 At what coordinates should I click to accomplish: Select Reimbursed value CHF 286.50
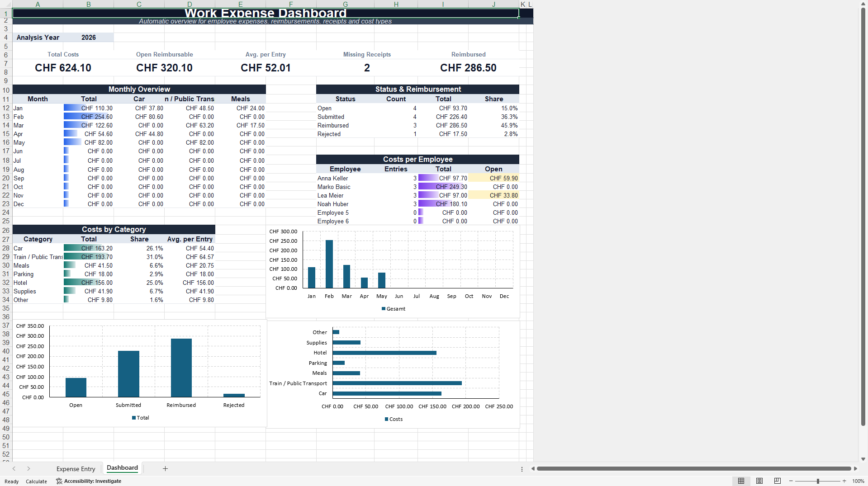click(x=468, y=68)
